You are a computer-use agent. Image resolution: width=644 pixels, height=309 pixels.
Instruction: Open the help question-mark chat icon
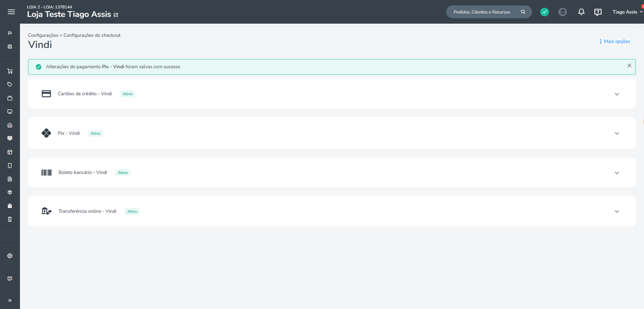click(598, 12)
